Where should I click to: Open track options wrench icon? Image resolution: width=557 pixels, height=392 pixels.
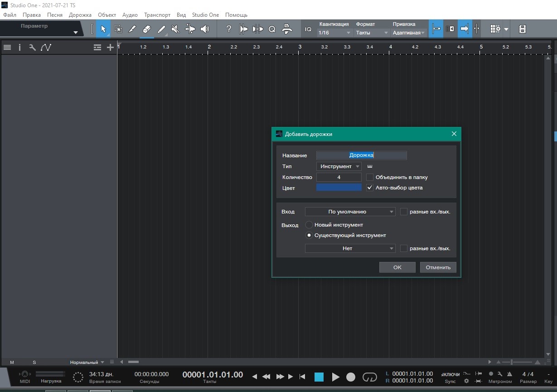pos(32,47)
